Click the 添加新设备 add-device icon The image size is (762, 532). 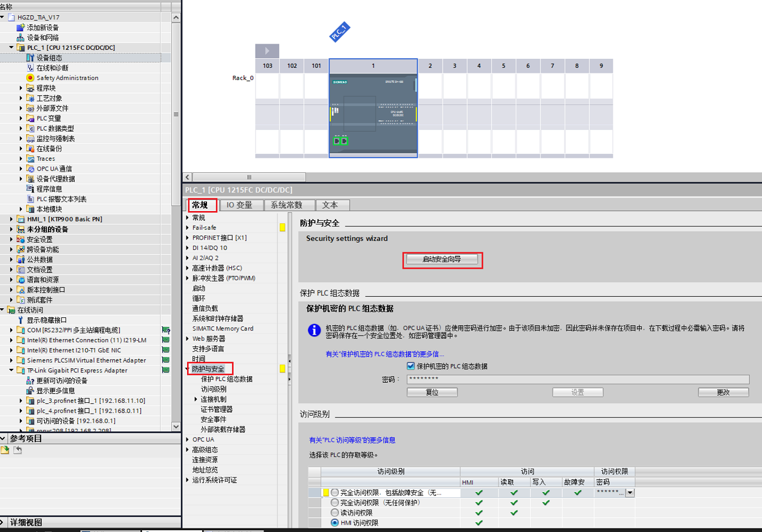(21, 27)
